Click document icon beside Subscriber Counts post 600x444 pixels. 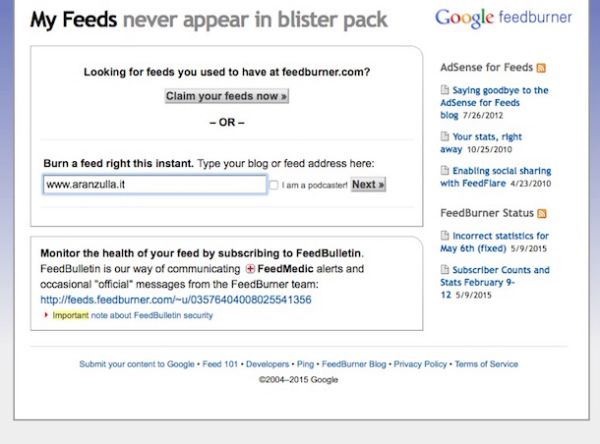[x=445, y=270]
